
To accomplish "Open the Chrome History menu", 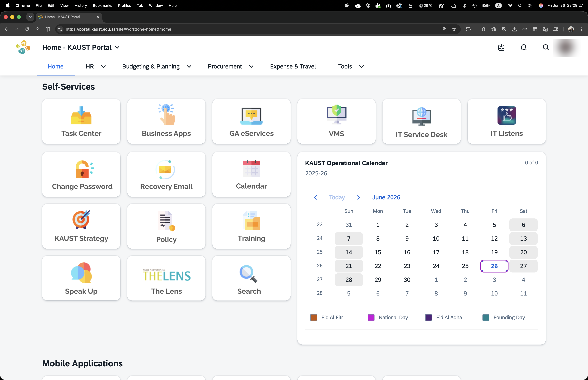I will pos(81,5).
